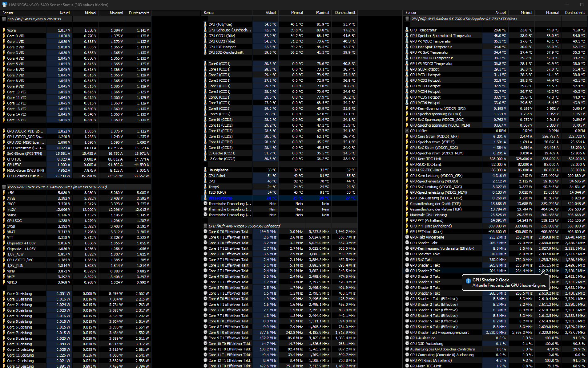Select the Core 7 T1 Effektiver Takt row

(280, 316)
